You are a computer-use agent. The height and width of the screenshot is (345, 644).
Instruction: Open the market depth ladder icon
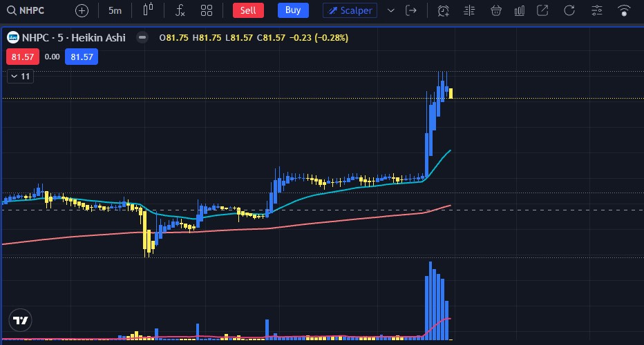coord(469,10)
